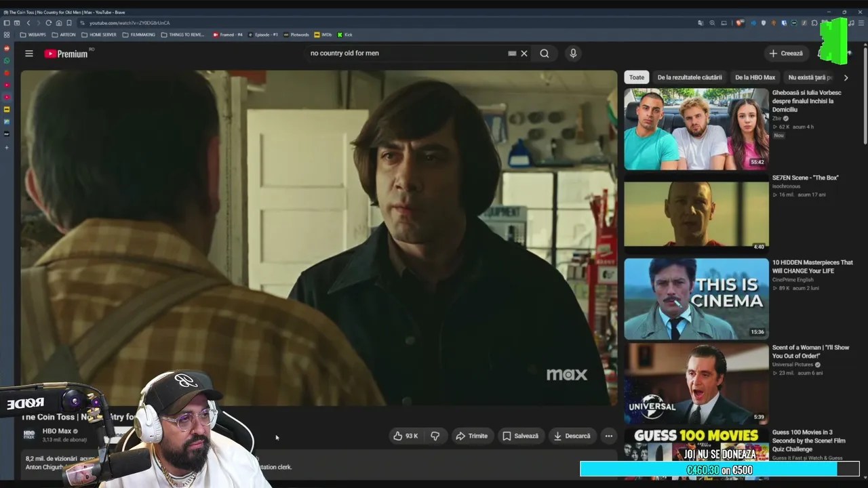The image size is (868, 488).
Task: Start voice search with the microphone
Action: click(573, 54)
